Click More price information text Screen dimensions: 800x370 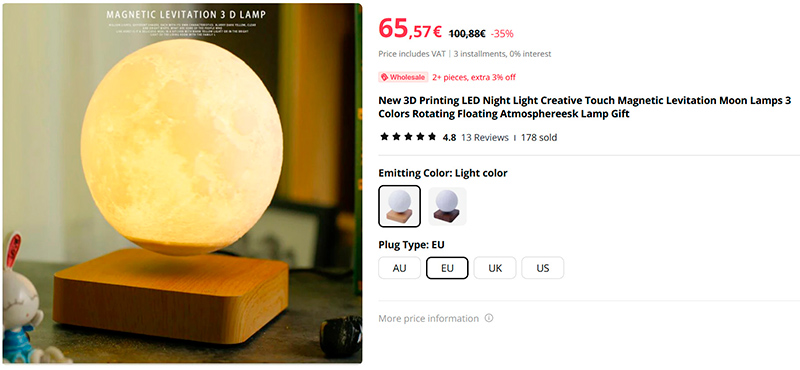(429, 318)
